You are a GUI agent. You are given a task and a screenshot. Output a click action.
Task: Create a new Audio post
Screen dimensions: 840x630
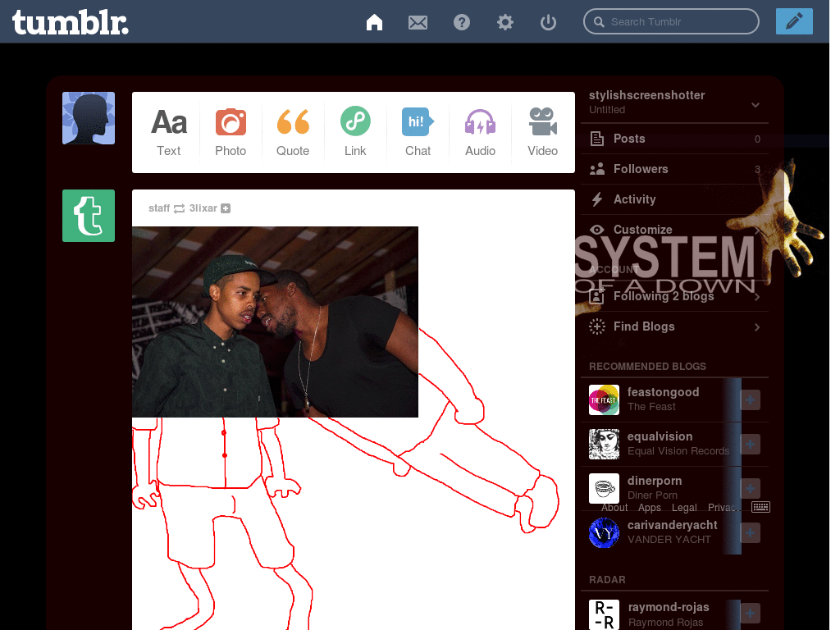pyautogui.click(x=480, y=132)
